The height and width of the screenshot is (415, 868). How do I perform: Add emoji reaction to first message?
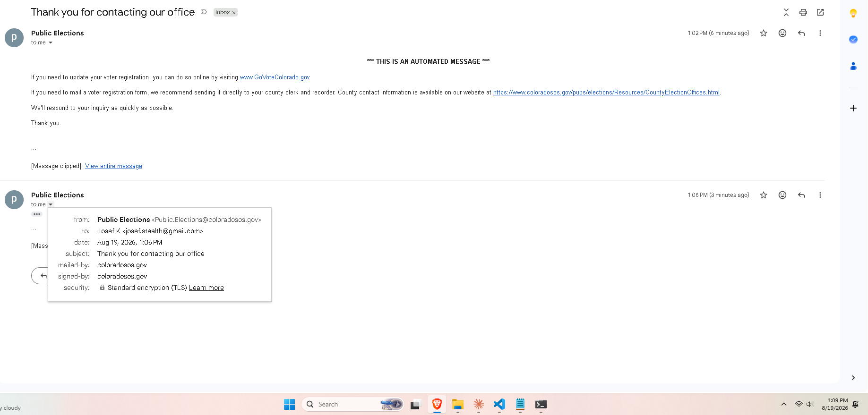tap(782, 33)
